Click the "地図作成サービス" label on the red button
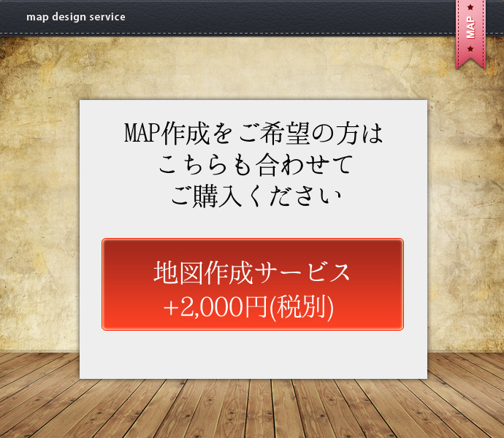Screen dimensions: 504x438 click(x=252, y=272)
